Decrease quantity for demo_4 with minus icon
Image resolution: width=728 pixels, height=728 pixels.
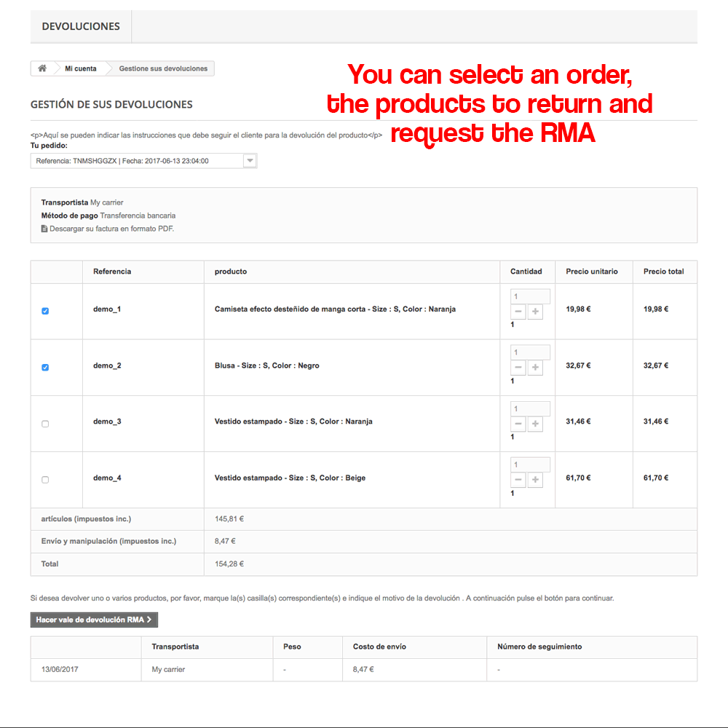518,480
